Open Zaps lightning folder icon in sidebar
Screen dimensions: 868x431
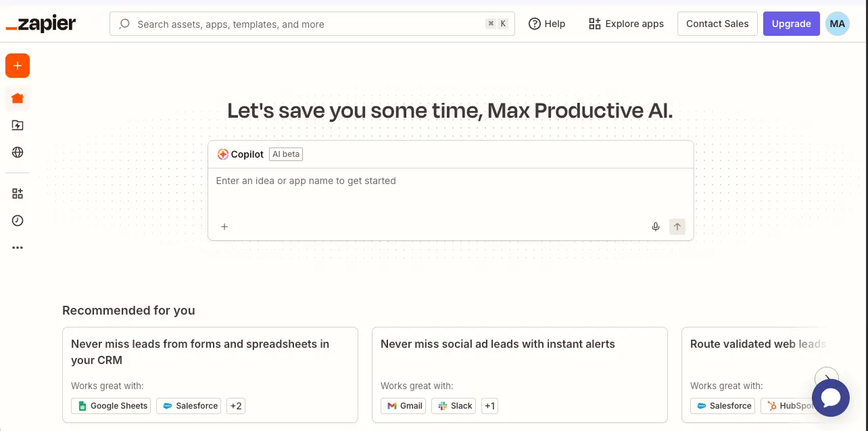(x=18, y=125)
